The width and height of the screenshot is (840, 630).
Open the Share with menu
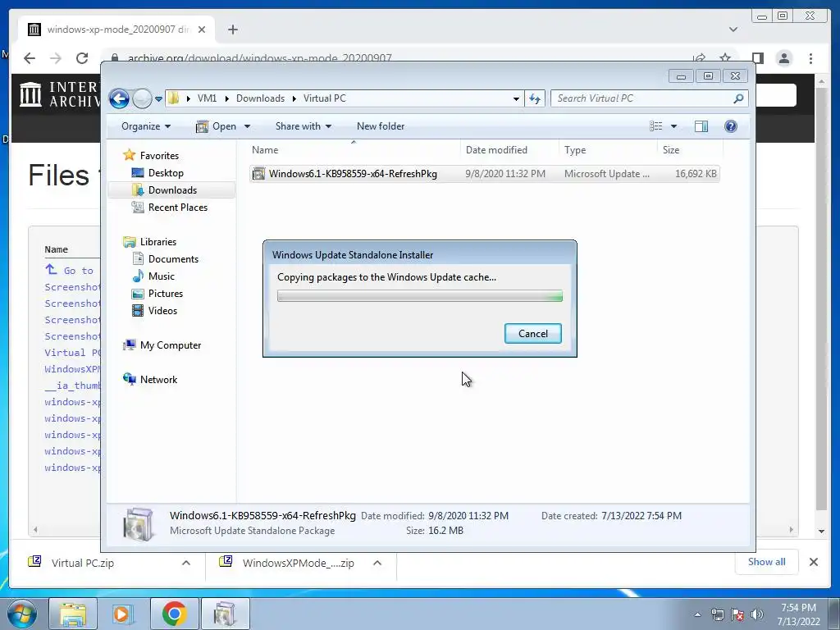point(304,126)
